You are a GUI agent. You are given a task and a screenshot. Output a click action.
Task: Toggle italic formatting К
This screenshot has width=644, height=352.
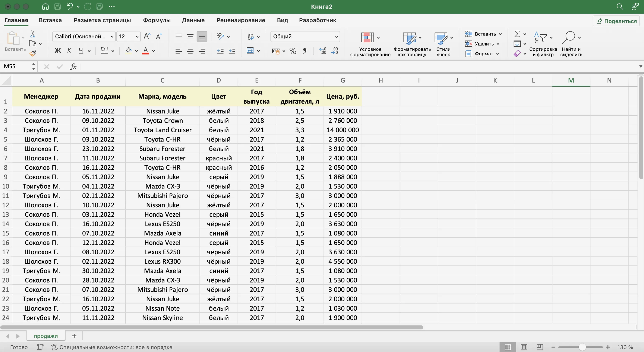pos(69,51)
